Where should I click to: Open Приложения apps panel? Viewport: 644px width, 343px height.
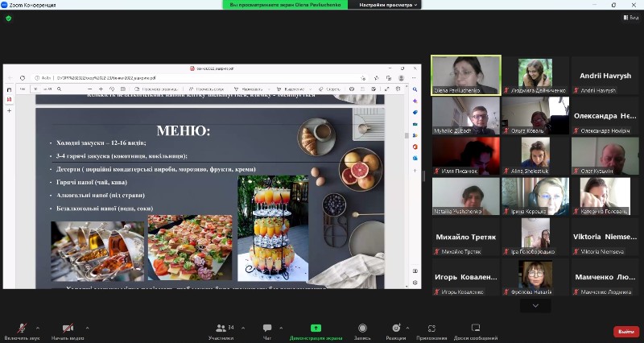(x=431, y=332)
